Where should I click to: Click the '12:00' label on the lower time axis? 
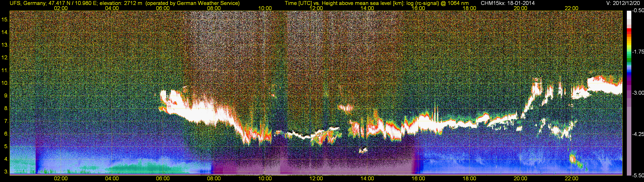[x=316, y=179]
